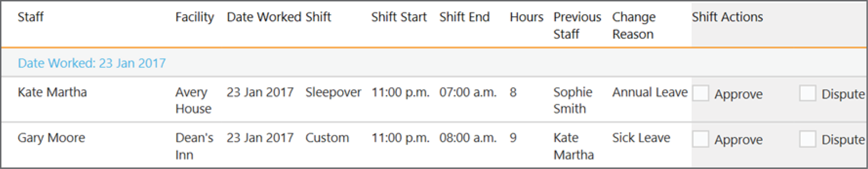The height and width of the screenshot is (169, 868).
Task: Sort by the Change Reason column header
Action: point(634,26)
